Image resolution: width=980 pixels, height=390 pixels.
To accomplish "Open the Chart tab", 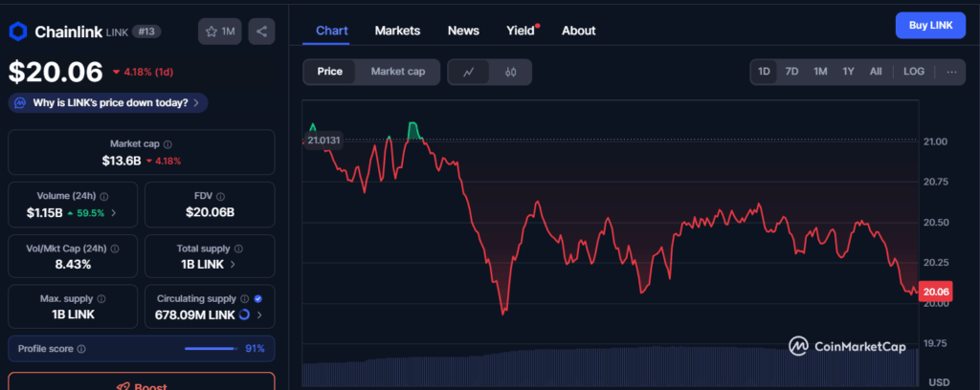I will pyautogui.click(x=332, y=31).
